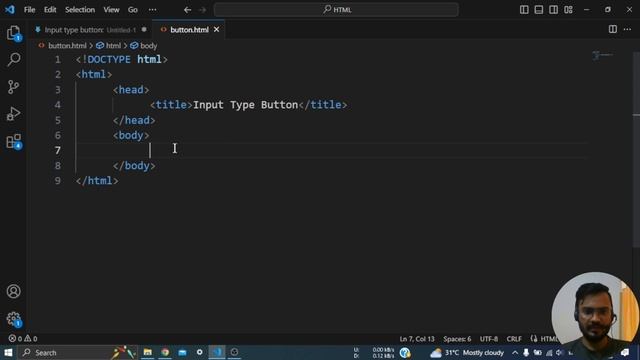This screenshot has height=360, width=640.
Task: Show hidden system tray icons
Action: [x=515, y=353]
